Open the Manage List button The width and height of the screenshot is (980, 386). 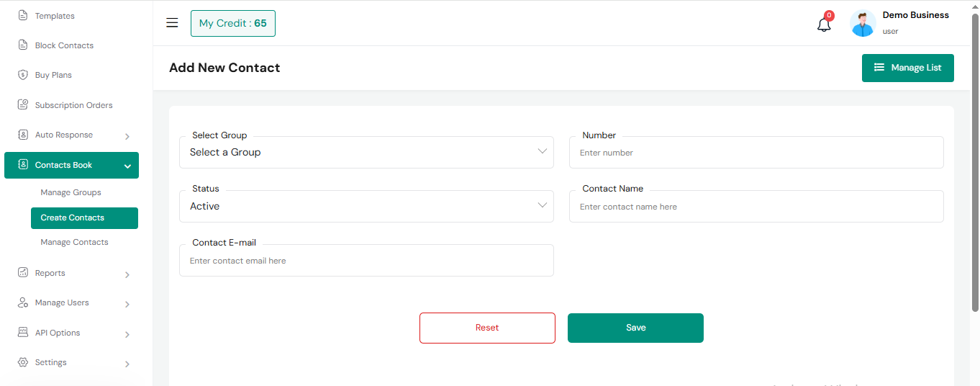coord(907,68)
